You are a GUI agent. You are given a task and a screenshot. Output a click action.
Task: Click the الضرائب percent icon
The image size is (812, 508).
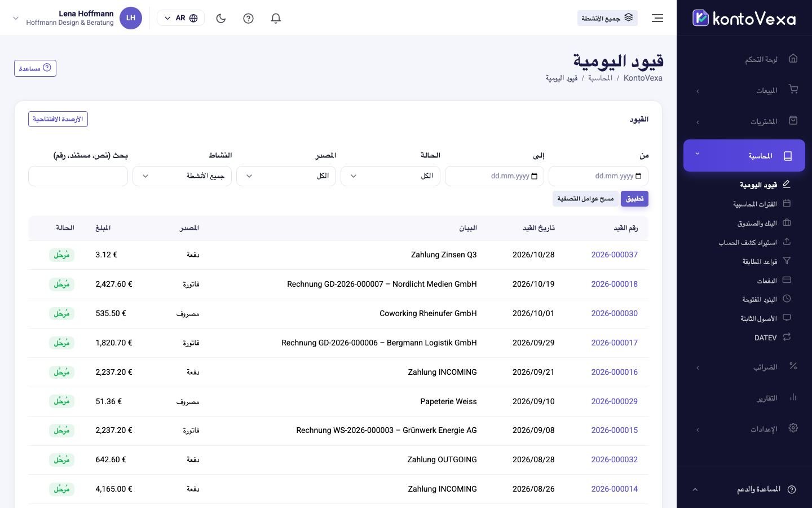[x=793, y=366]
